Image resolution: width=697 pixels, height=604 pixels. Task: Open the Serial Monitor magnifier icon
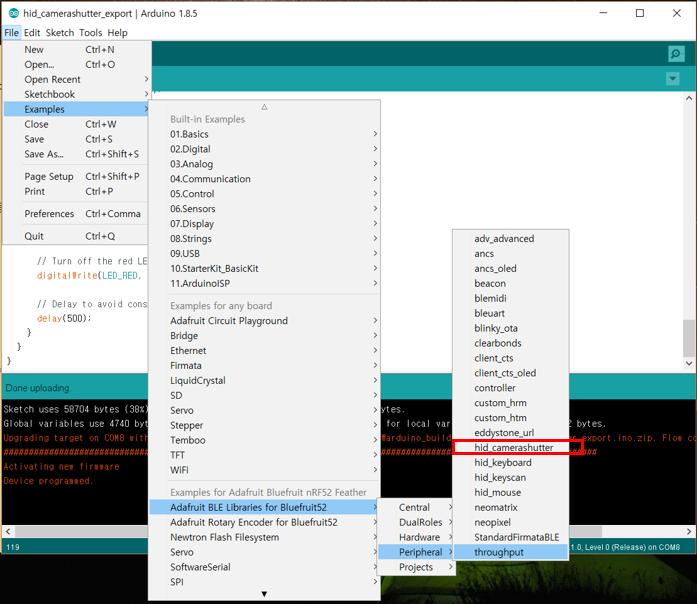(676, 54)
